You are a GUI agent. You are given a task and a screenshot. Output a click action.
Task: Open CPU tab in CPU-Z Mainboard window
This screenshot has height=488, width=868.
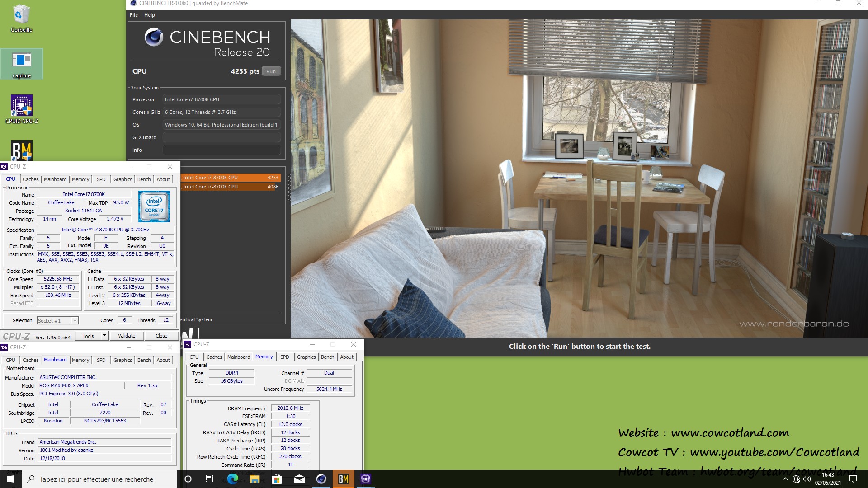point(10,360)
